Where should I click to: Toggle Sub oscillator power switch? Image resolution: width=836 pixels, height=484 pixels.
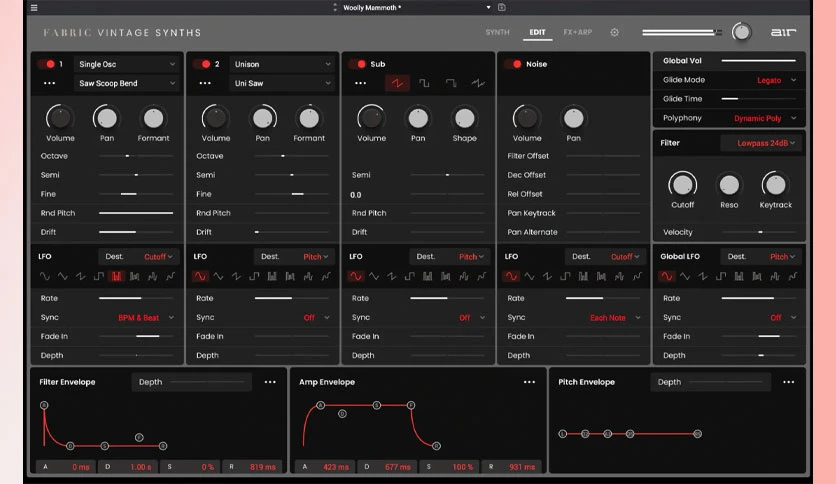pyautogui.click(x=358, y=64)
